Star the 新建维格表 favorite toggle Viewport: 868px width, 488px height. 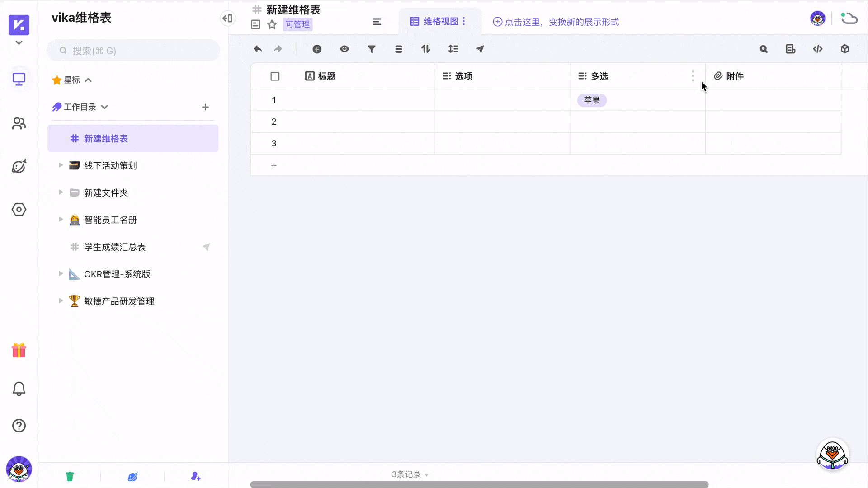coord(272,24)
